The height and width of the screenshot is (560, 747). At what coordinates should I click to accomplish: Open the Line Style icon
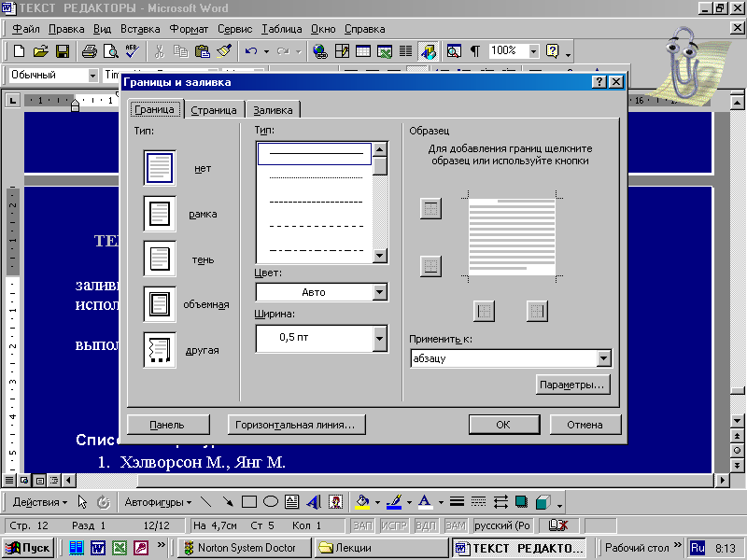click(457, 502)
